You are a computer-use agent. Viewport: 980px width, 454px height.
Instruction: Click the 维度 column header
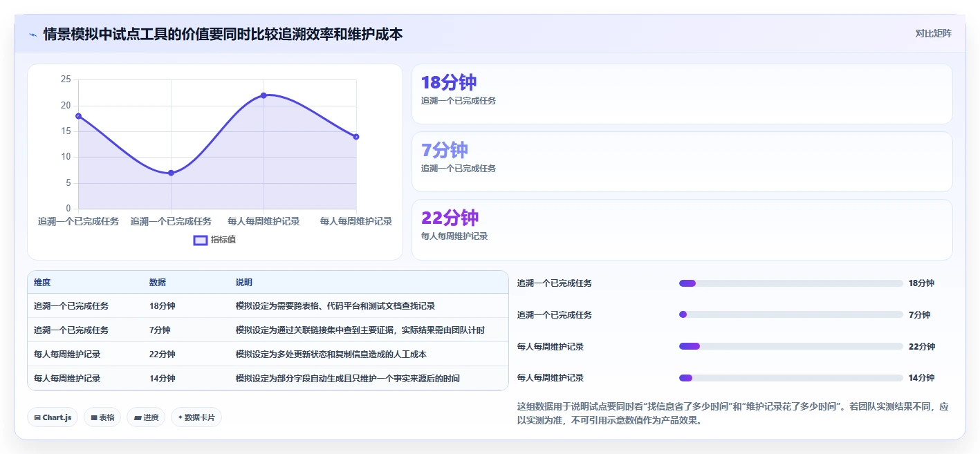click(x=42, y=283)
